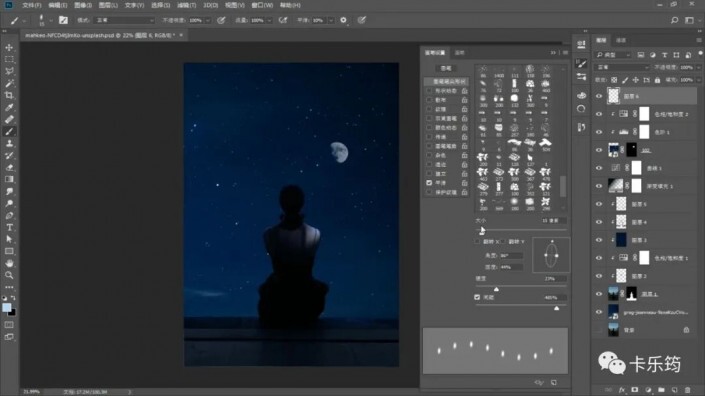Select the Crop tool

9,95
